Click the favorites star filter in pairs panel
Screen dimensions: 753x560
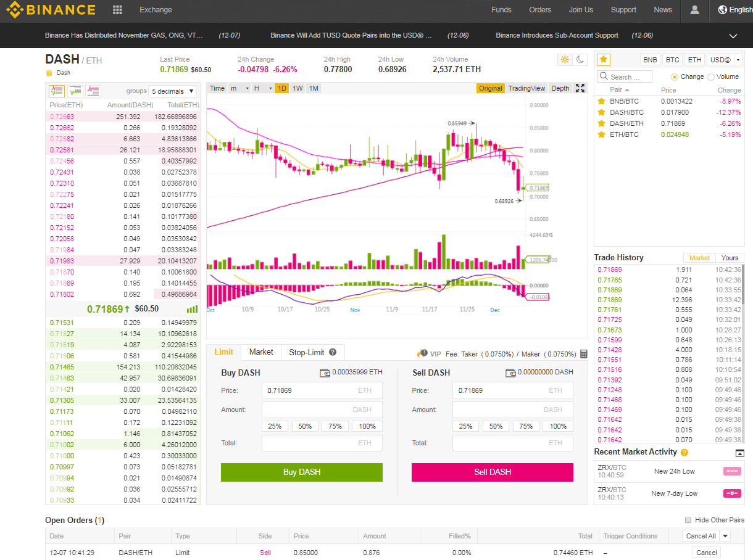point(604,60)
